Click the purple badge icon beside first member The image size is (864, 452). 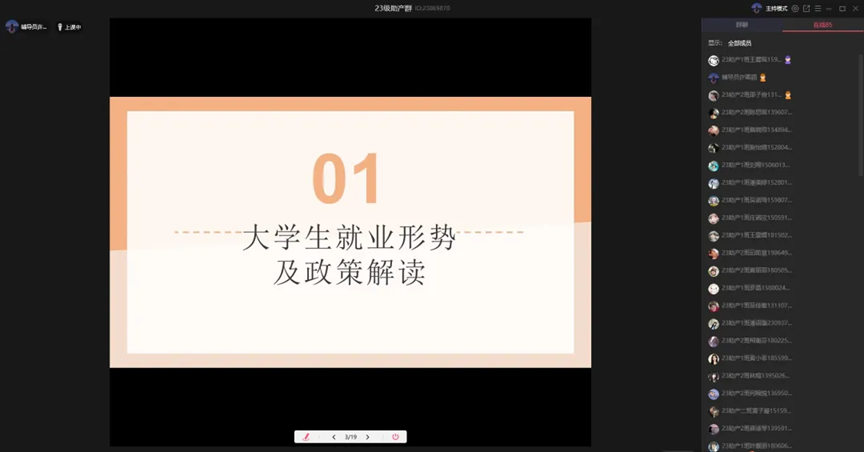(788, 60)
